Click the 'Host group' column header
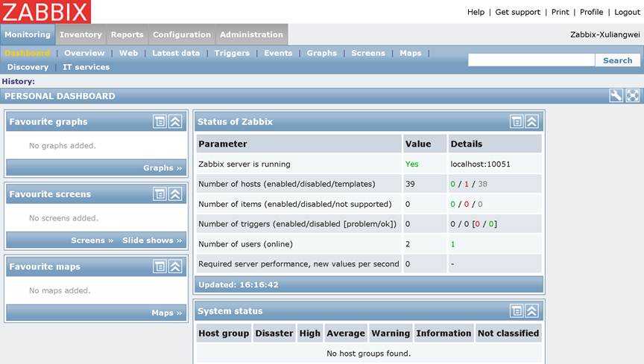The width and height of the screenshot is (644, 364). [224, 333]
